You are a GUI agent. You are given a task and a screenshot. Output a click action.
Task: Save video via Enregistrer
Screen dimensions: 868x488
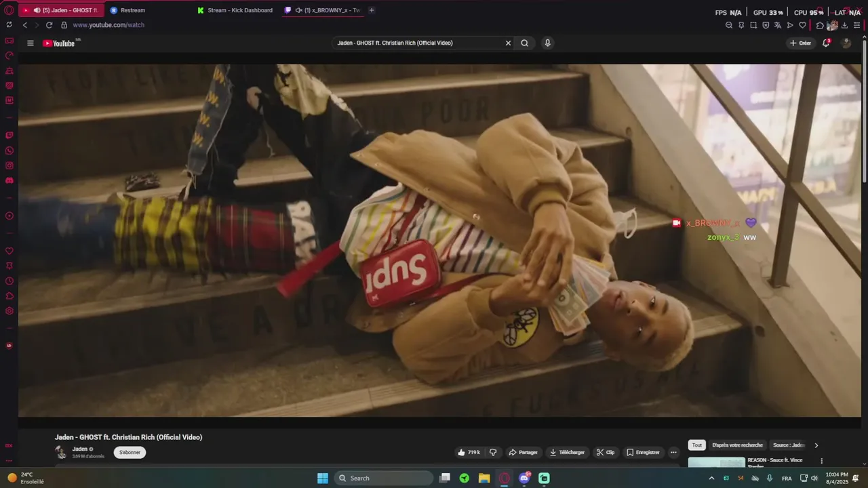pos(643,452)
